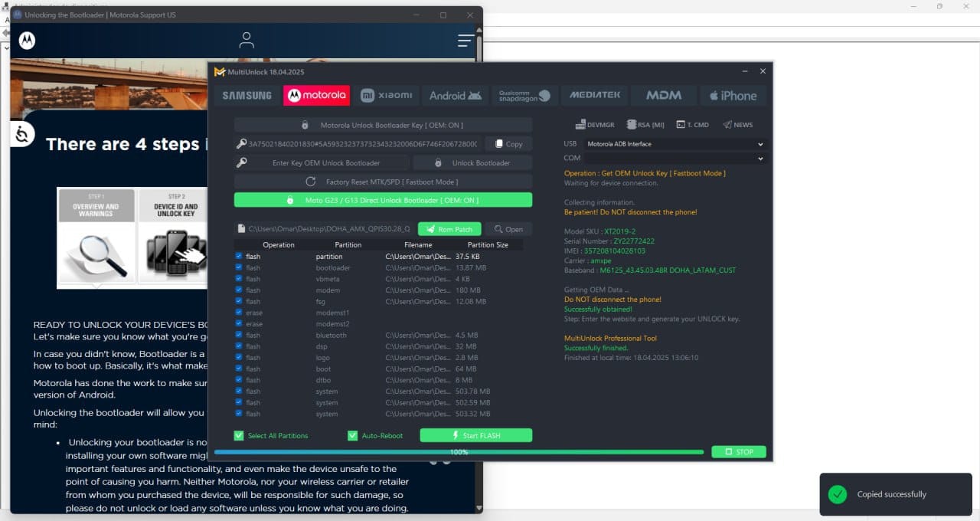Click browser scrollbar down arrow
This screenshot has height=521, width=980.
(479, 507)
